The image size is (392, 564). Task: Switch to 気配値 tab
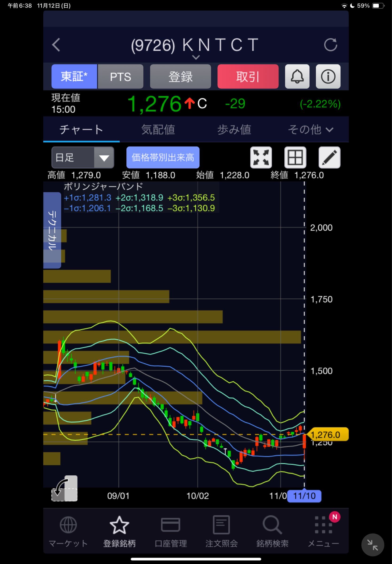click(x=158, y=130)
